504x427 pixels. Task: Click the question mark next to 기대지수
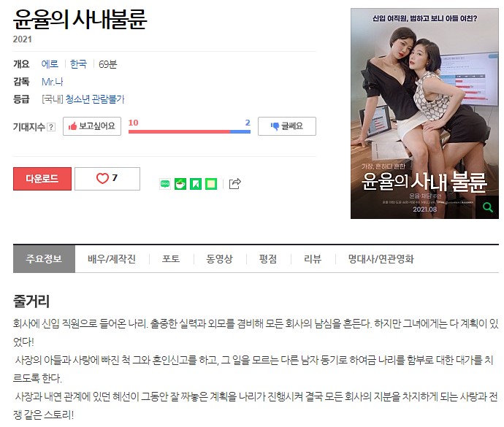tap(51, 127)
